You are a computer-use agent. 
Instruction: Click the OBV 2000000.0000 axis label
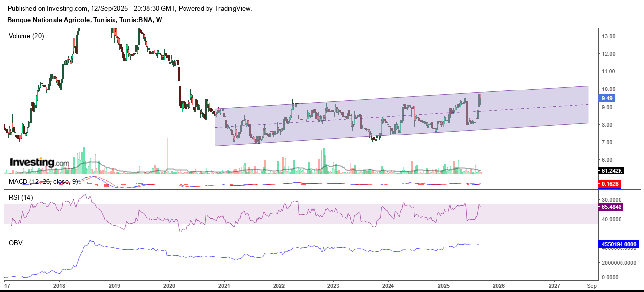(619, 263)
